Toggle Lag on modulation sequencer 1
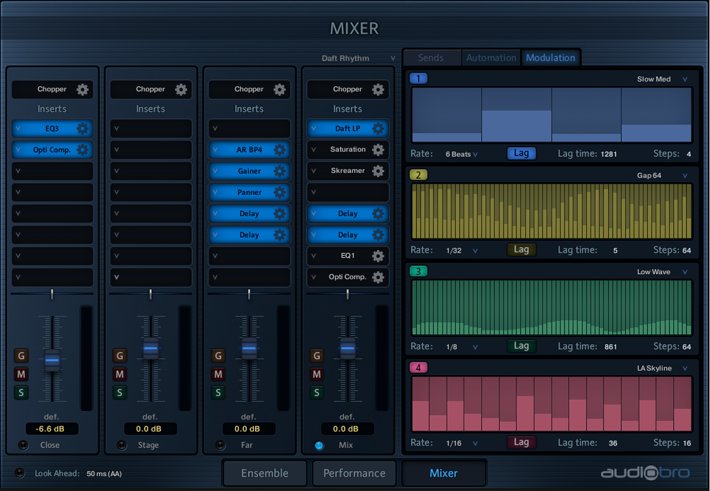Image resolution: width=710 pixels, height=491 pixels. click(x=520, y=154)
